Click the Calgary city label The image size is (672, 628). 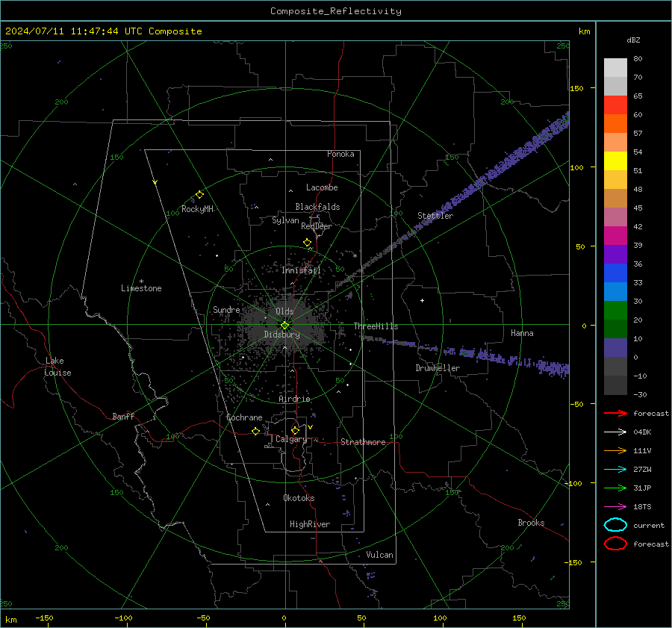click(291, 439)
